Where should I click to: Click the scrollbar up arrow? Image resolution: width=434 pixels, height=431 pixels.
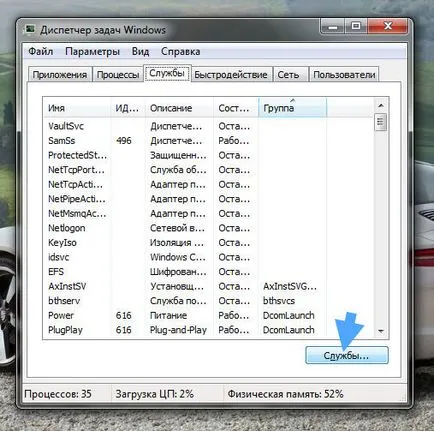(x=381, y=106)
